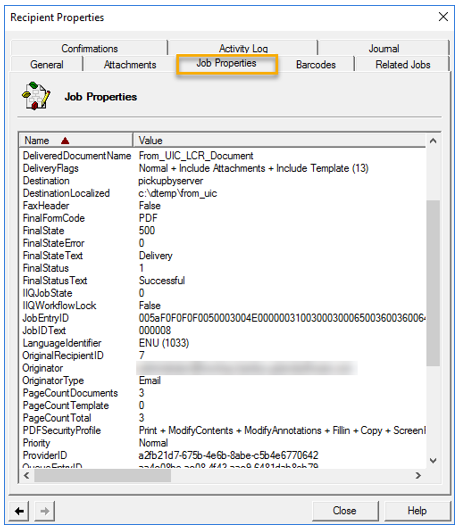Open the Barcodes tab
Image resolution: width=460 pixels, height=531 pixels.
pyautogui.click(x=316, y=64)
